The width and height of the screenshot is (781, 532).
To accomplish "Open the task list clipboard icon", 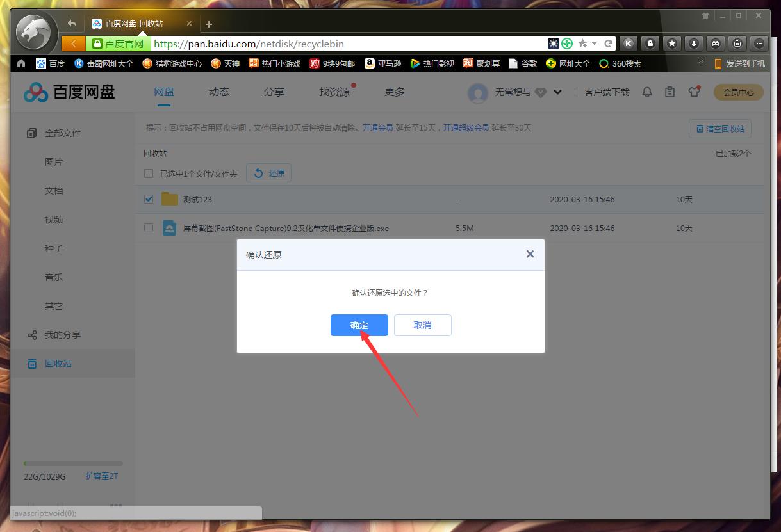I will (670, 92).
